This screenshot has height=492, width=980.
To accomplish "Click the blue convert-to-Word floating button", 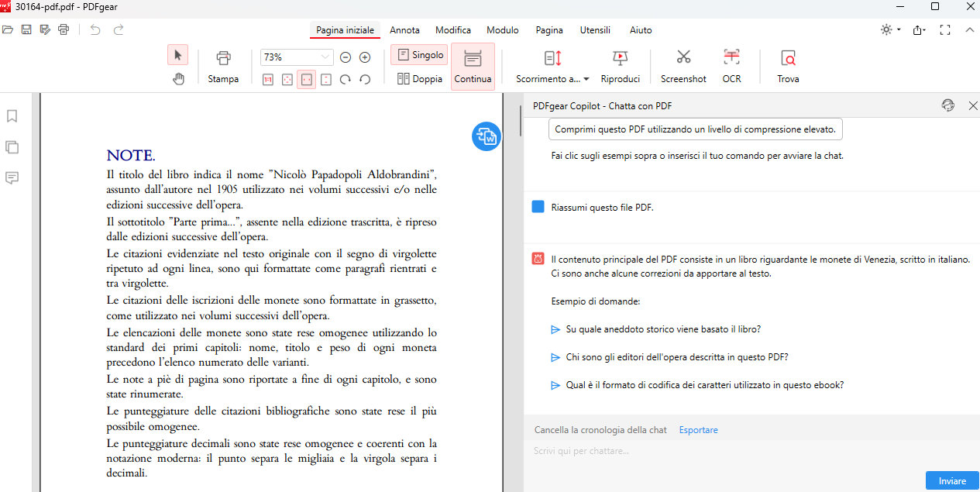I will [487, 136].
